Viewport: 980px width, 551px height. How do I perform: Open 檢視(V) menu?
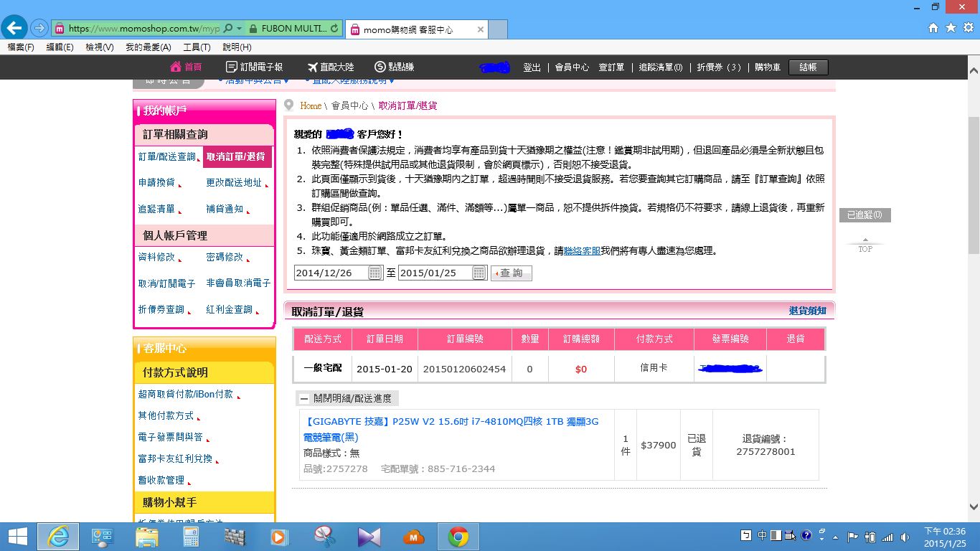[99, 47]
